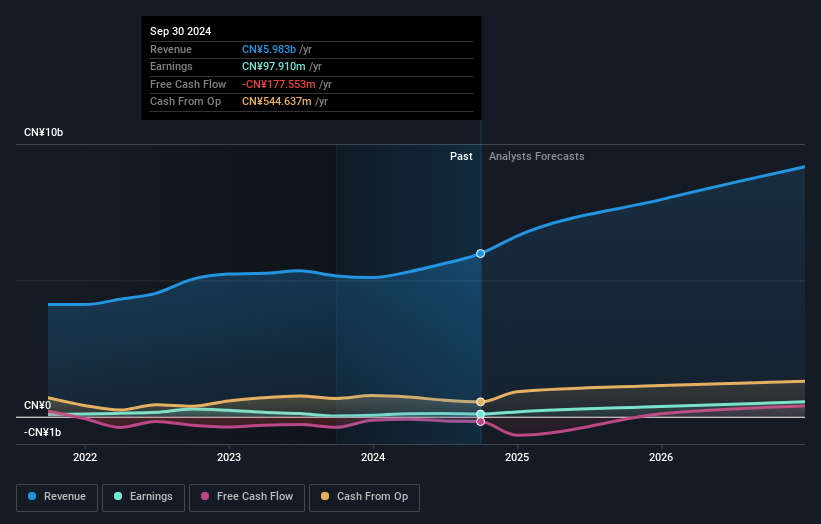This screenshot has height=524, width=821.
Task: Click the Earnings row label in tooltip
Action: (x=171, y=66)
